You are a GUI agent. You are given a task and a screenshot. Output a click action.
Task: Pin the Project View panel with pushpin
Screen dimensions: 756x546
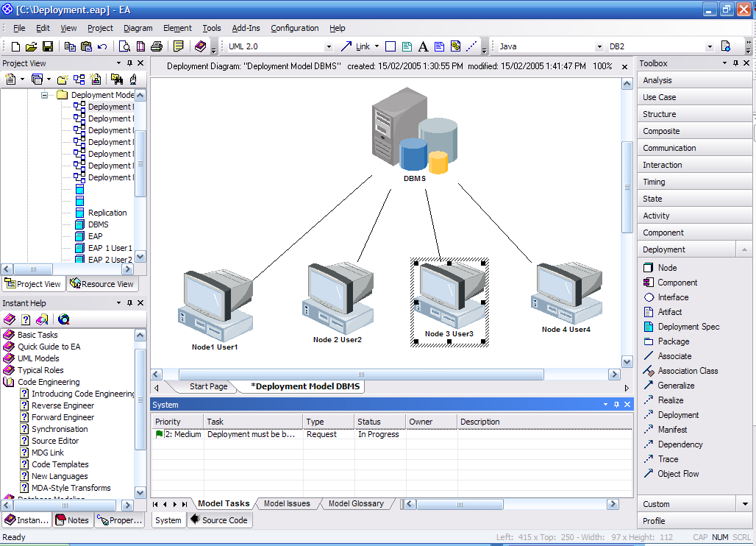tap(129, 63)
